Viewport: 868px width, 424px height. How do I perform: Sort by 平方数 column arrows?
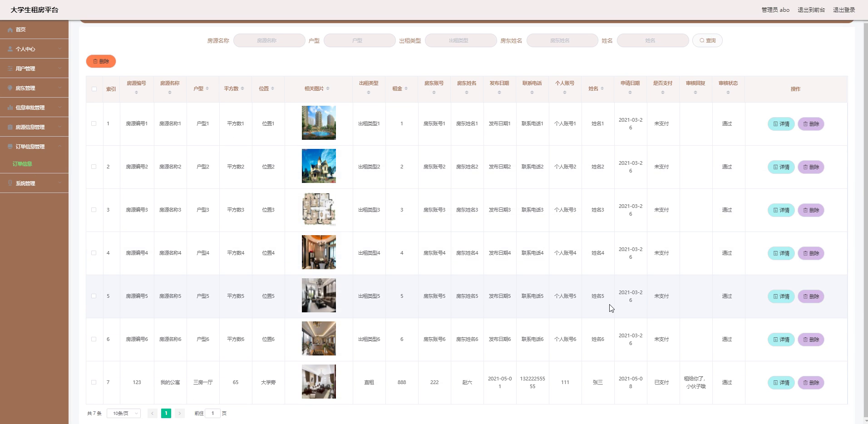point(242,89)
